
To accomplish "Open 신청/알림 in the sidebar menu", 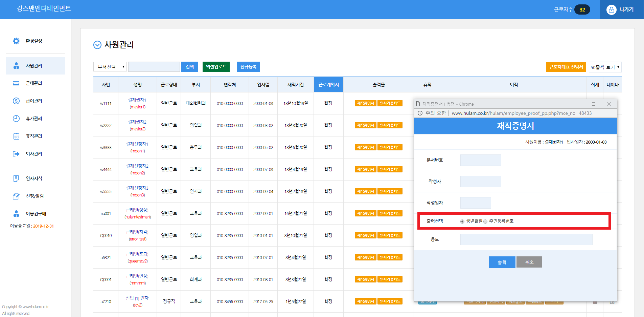I will pos(34,196).
